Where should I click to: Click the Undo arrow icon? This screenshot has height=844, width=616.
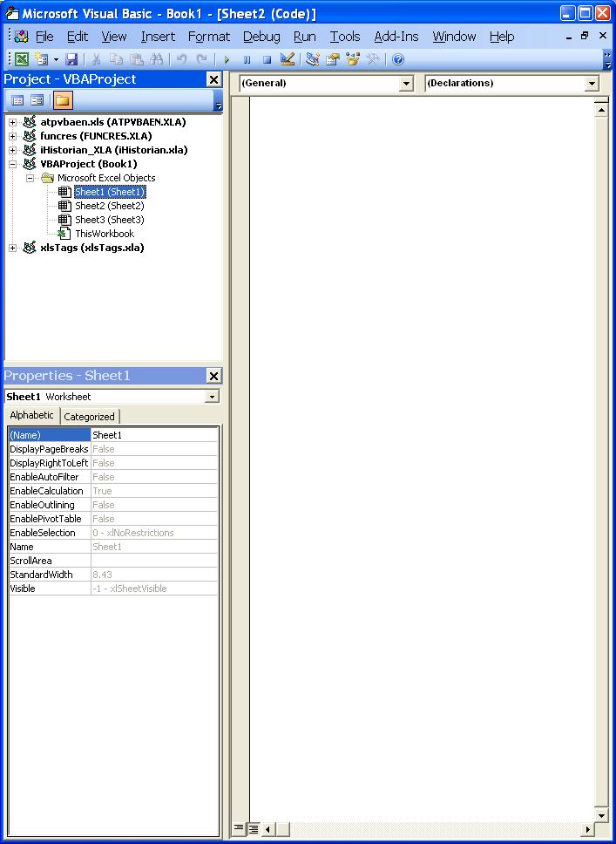pyautogui.click(x=182, y=59)
